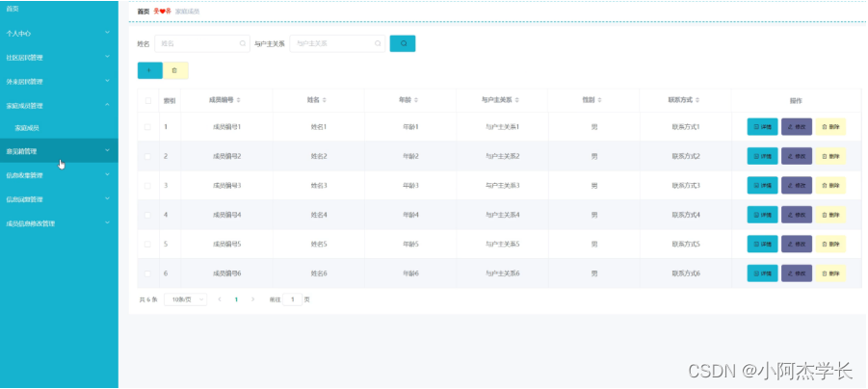This screenshot has height=389, width=868.
Task: Click the blue plus add button
Action: click(150, 70)
